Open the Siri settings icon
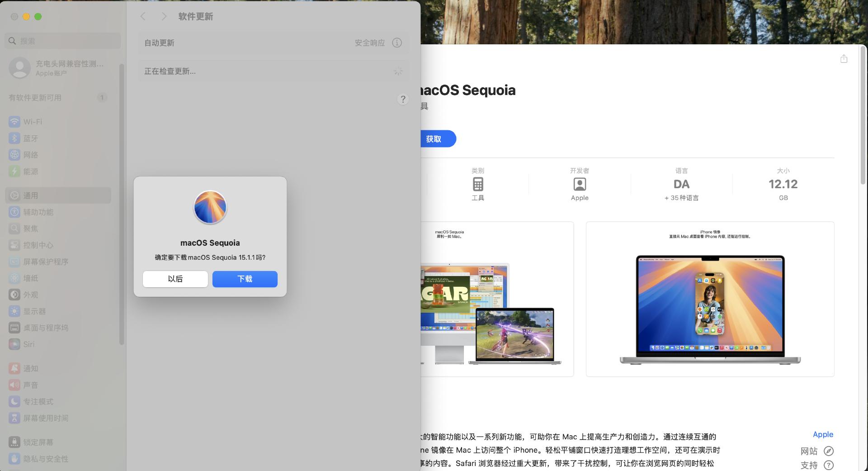The width and height of the screenshot is (868, 471). point(15,344)
